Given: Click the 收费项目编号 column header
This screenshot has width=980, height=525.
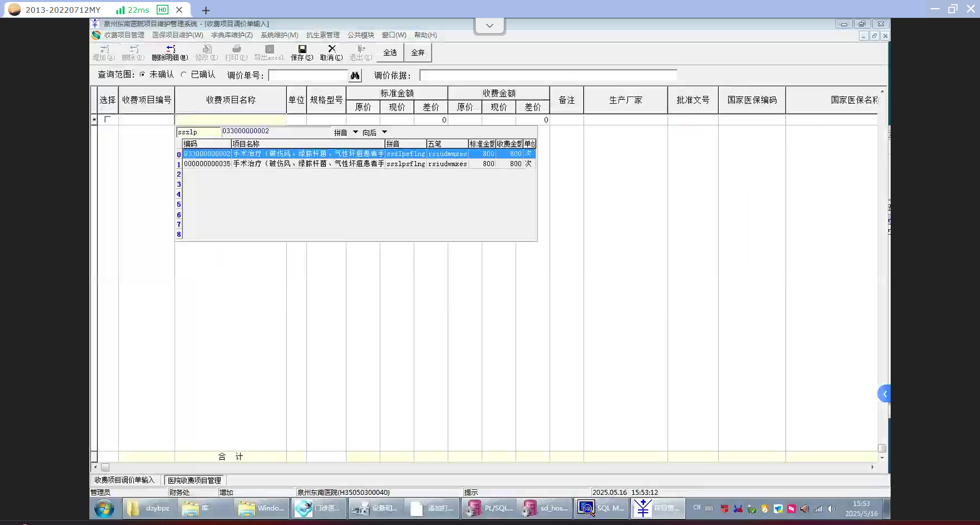Looking at the screenshot, I should tap(146, 100).
